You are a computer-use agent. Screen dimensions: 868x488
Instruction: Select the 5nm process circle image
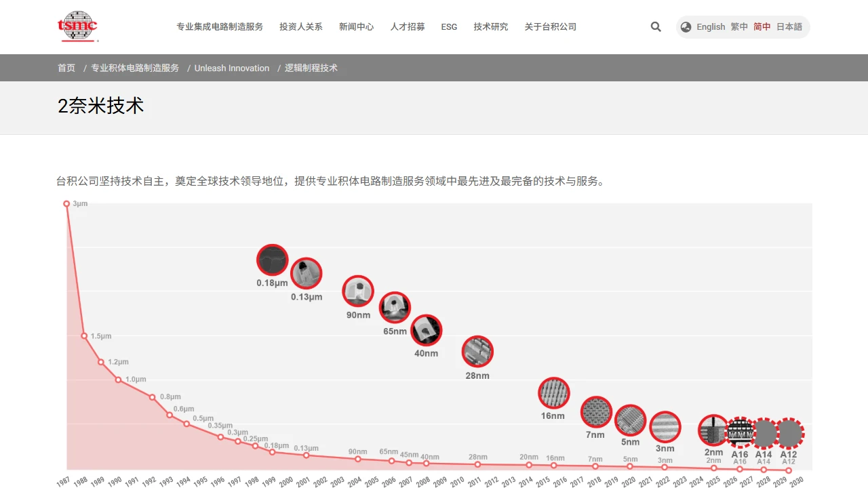tap(631, 420)
